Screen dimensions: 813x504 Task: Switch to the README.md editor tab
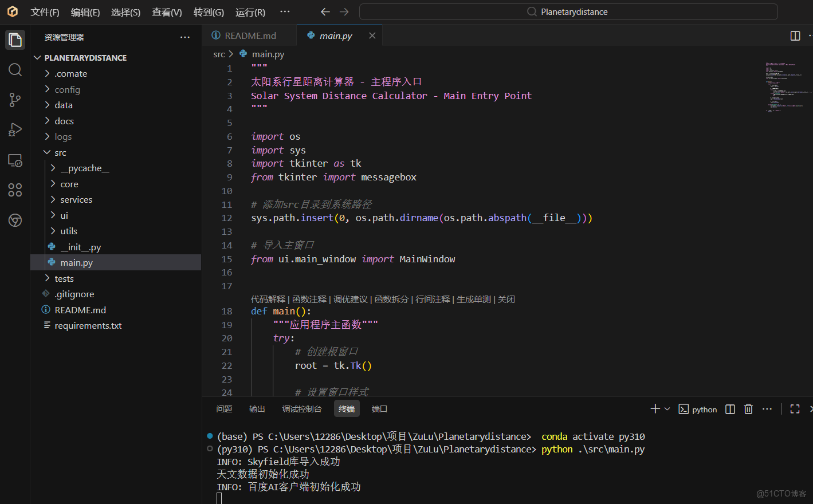tap(250, 36)
